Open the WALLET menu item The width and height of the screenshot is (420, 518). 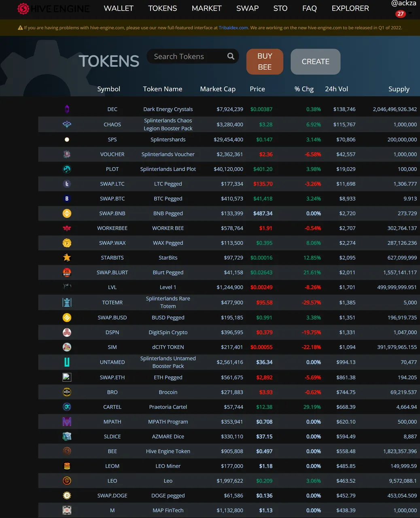(x=119, y=8)
